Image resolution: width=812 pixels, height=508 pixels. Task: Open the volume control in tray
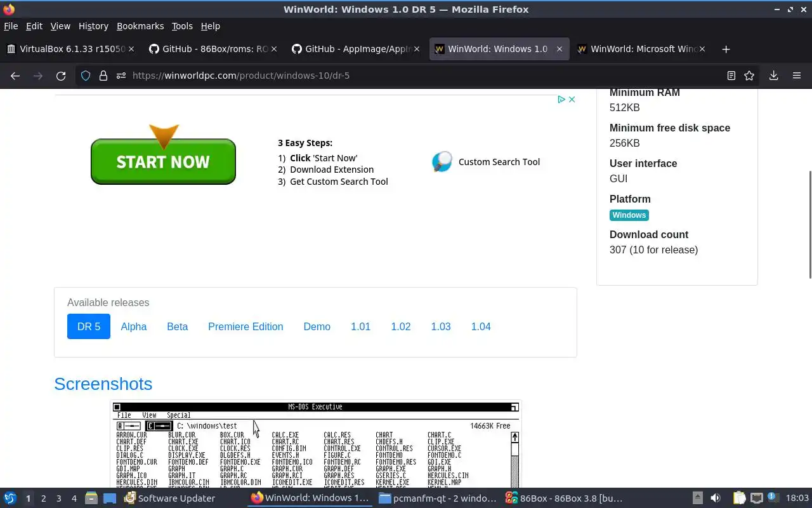pyautogui.click(x=716, y=498)
